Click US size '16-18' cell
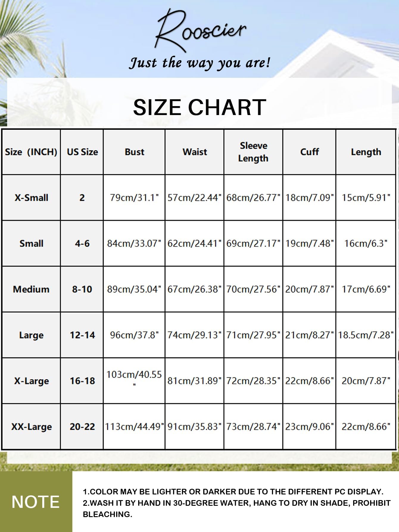 coord(82,381)
